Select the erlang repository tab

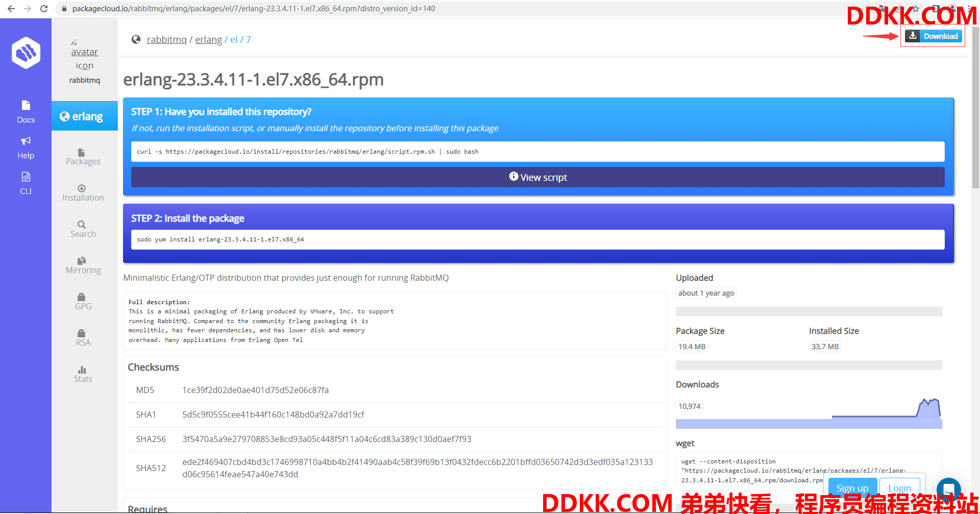click(x=85, y=116)
